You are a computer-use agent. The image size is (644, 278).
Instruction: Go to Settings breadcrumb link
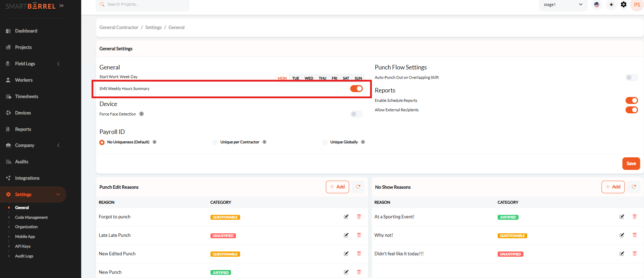(153, 28)
